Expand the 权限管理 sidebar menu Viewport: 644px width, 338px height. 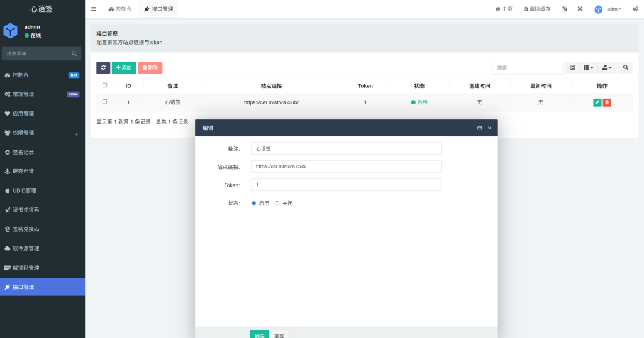[42, 133]
